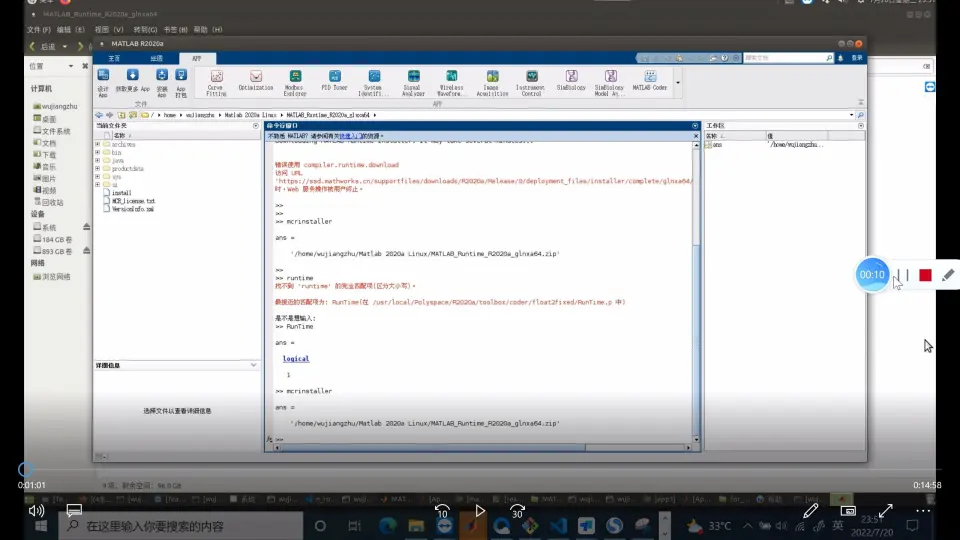The height and width of the screenshot is (540, 960).
Task: Click the video player edit pencil
Action: (811, 510)
